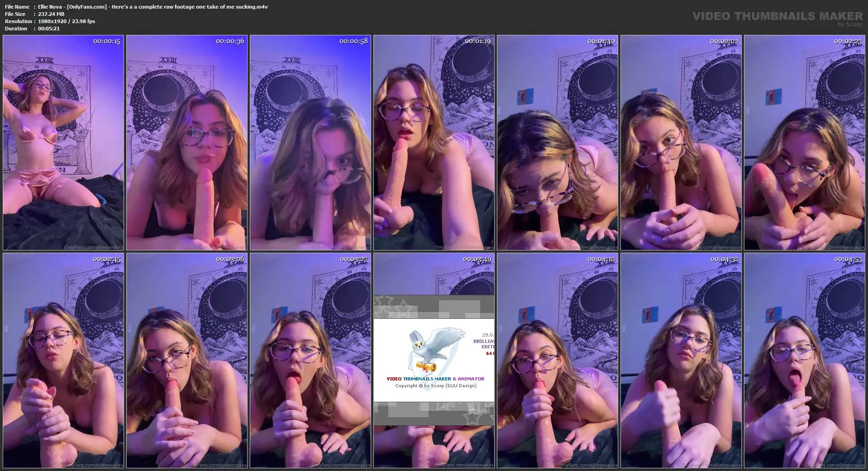
Task: Select the frame marked 00:00:36
Action: point(187,143)
